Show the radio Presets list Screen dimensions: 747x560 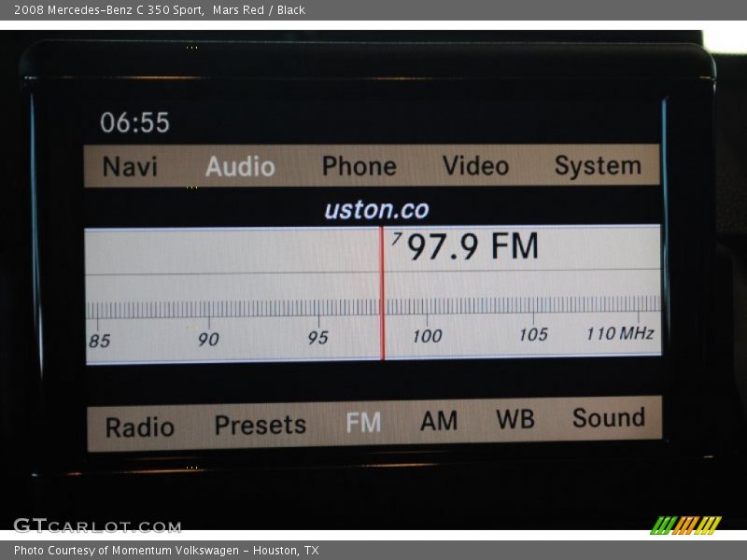click(261, 425)
